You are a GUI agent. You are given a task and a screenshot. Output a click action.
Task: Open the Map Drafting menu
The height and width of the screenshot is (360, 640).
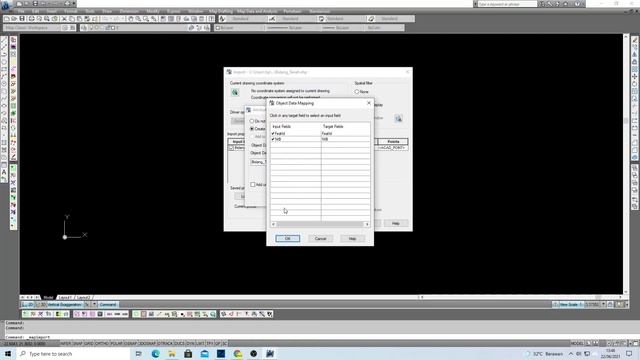pos(221,11)
